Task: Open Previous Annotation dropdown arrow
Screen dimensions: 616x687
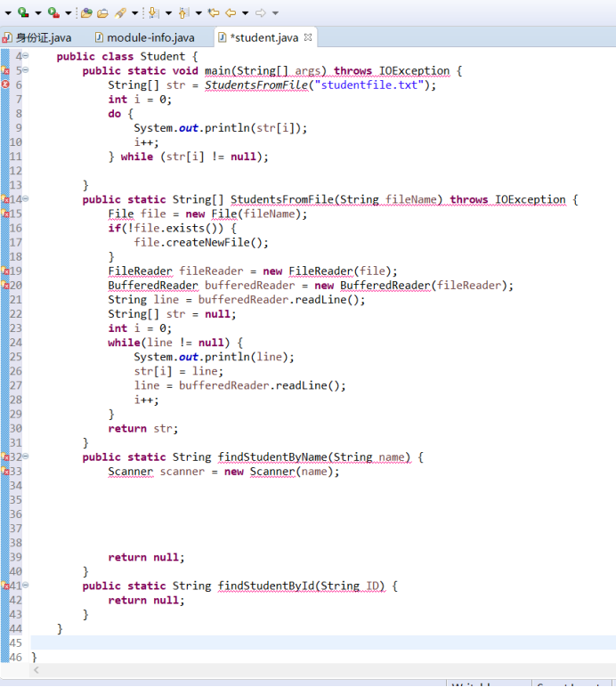Action: [x=199, y=13]
